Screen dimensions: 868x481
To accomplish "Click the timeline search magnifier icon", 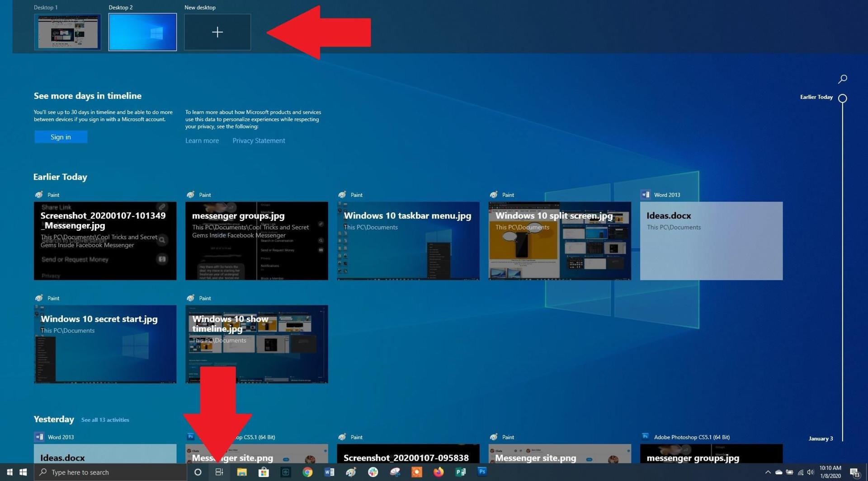I will click(x=842, y=79).
